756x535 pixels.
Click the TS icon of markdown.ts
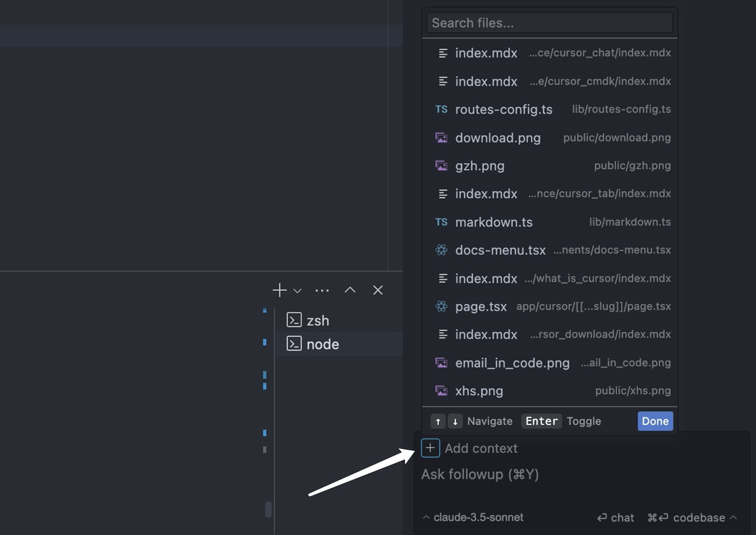pyautogui.click(x=441, y=222)
